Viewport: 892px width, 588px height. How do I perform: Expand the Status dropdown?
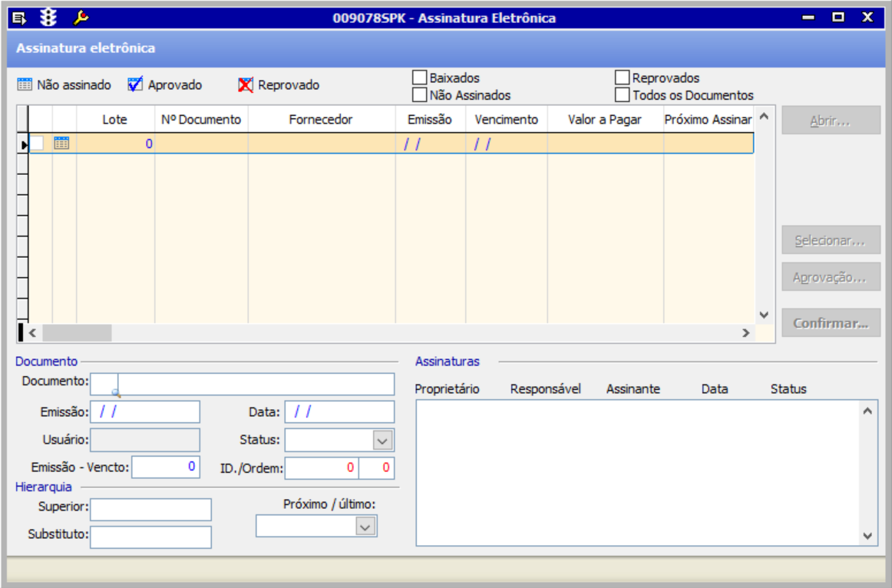[382, 440]
